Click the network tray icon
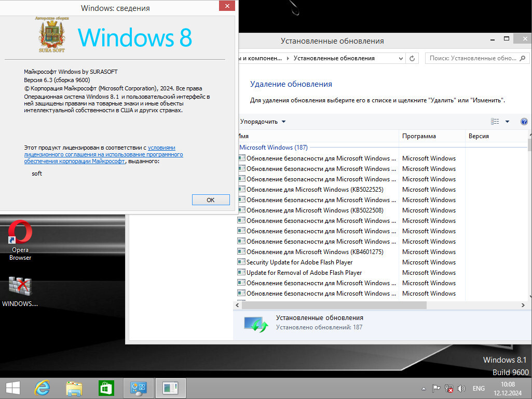The width and height of the screenshot is (532, 399). (449, 389)
